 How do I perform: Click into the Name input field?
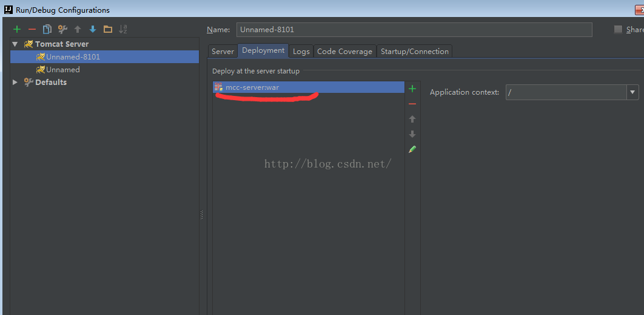(414, 30)
